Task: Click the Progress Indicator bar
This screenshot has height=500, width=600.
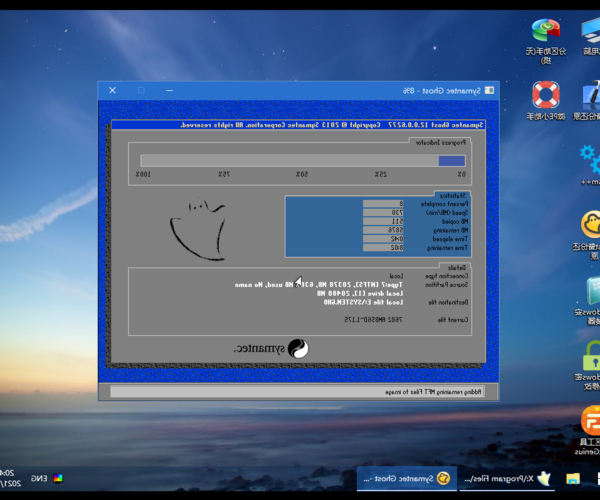Action: [x=303, y=160]
